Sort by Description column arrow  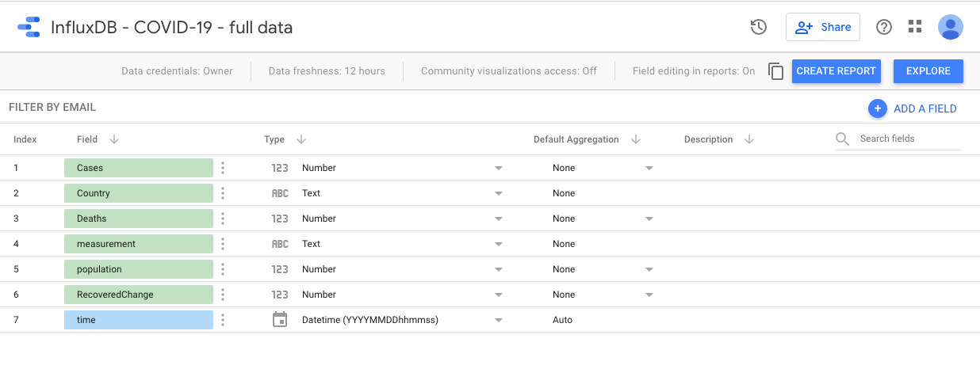click(749, 139)
